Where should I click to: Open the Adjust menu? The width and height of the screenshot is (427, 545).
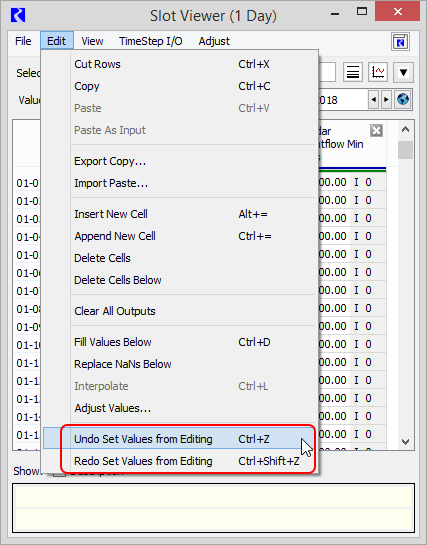tap(214, 41)
